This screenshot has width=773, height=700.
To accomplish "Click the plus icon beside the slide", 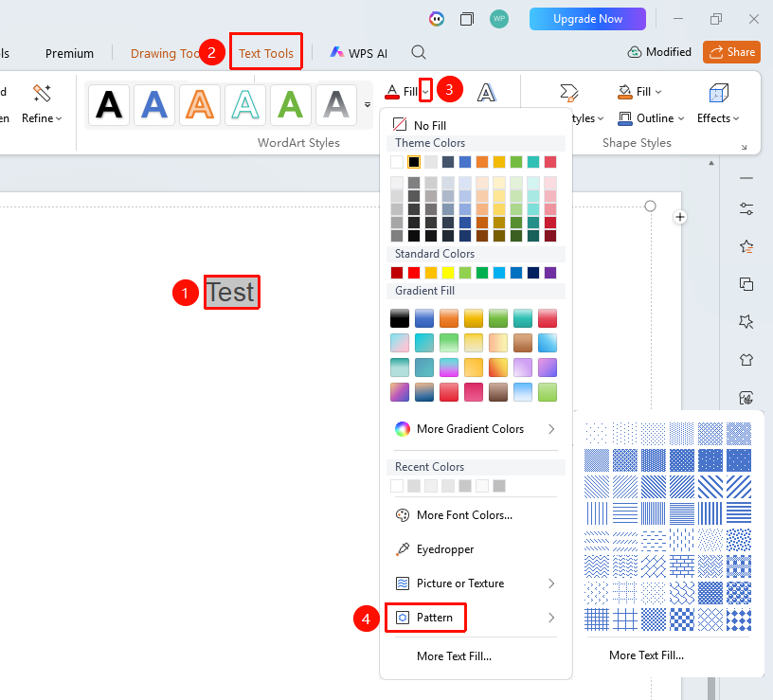I will [680, 217].
